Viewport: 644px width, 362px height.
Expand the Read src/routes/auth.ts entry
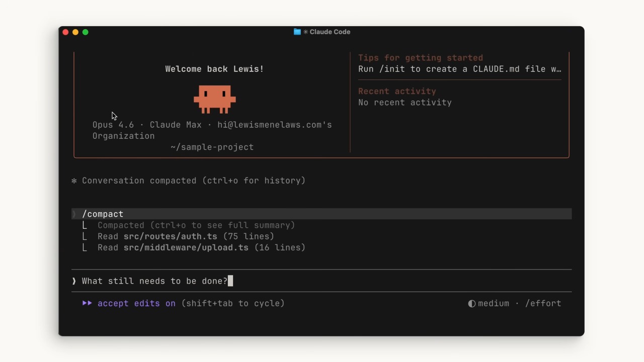click(x=186, y=236)
